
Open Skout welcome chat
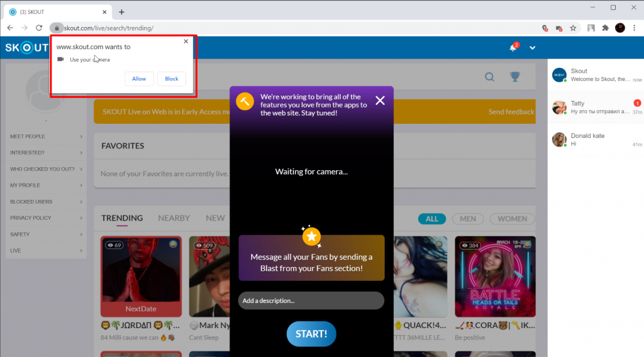[x=596, y=75]
